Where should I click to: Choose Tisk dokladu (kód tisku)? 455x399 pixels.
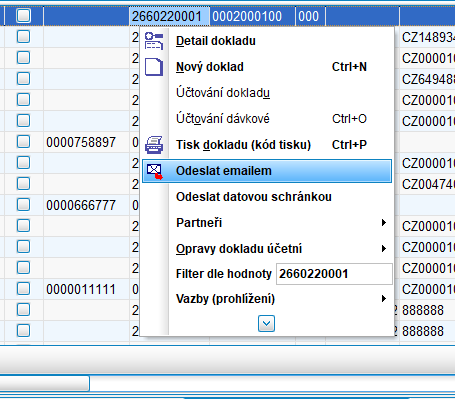267,145
